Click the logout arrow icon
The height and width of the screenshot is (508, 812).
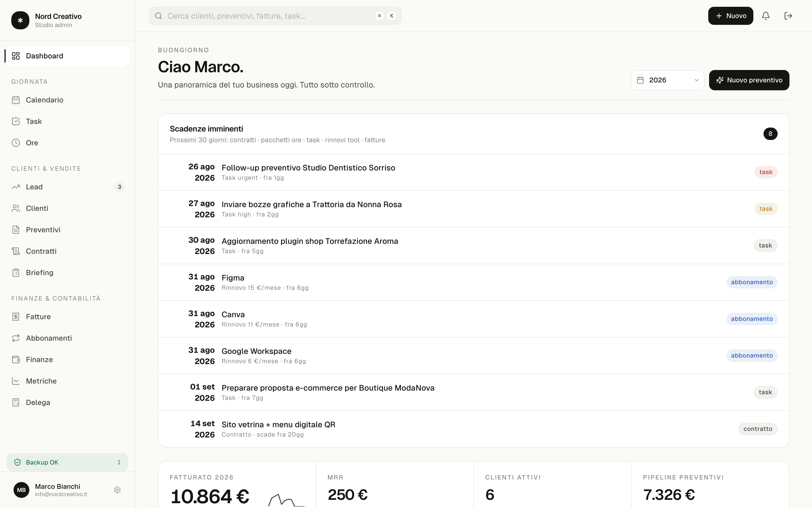[788, 16]
